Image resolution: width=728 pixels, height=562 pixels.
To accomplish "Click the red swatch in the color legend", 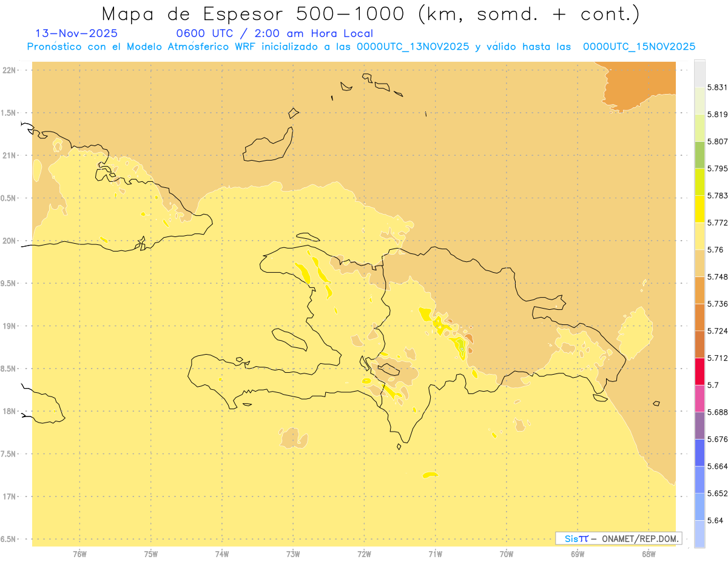I will tap(699, 371).
